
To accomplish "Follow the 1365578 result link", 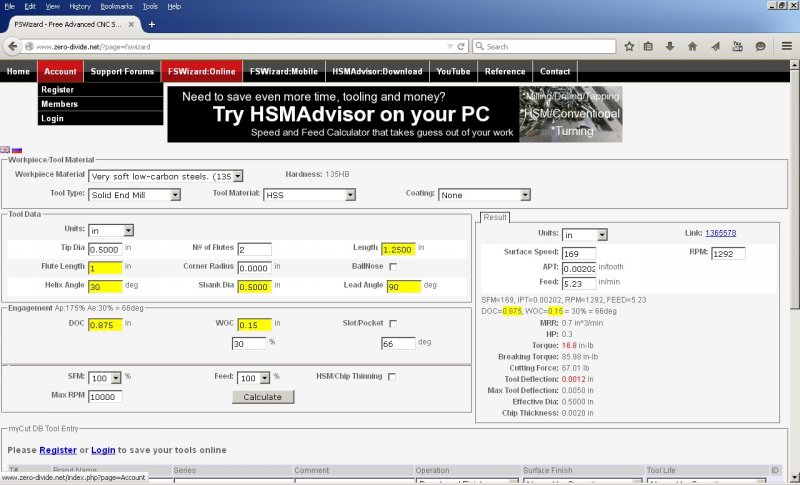I will tap(720, 233).
